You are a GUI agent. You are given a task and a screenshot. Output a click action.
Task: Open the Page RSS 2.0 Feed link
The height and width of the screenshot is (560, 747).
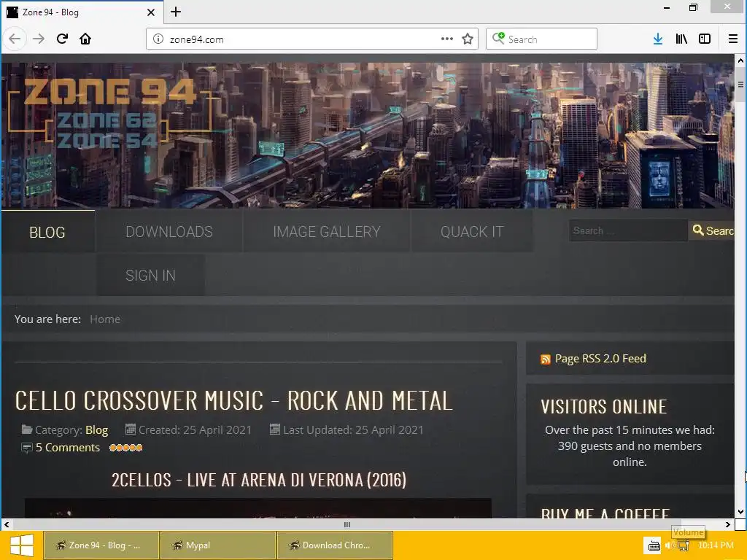[x=600, y=358]
